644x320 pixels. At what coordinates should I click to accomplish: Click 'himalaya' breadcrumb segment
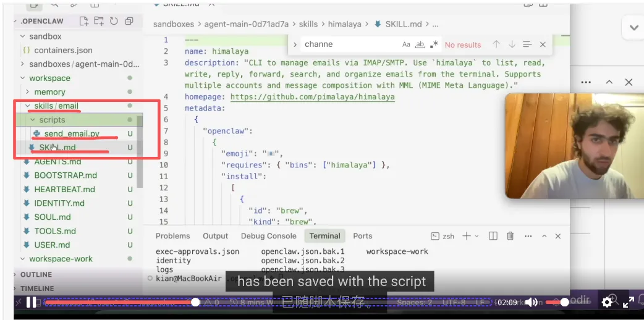(345, 24)
